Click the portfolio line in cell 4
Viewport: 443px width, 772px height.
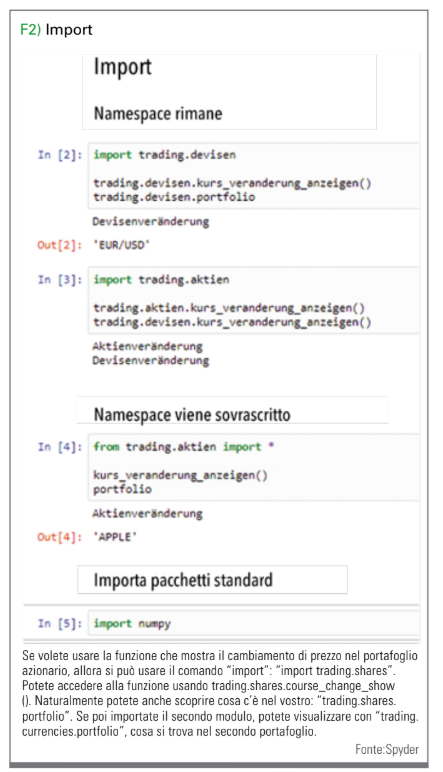[x=123, y=489]
